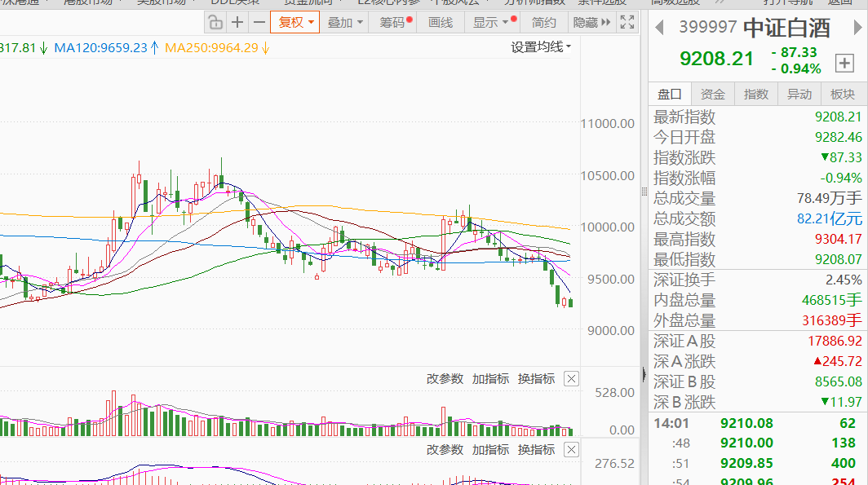The width and height of the screenshot is (868, 485).
Task: Toggle the 复权 adjustment mode
Action: click(x=290, y=22)
